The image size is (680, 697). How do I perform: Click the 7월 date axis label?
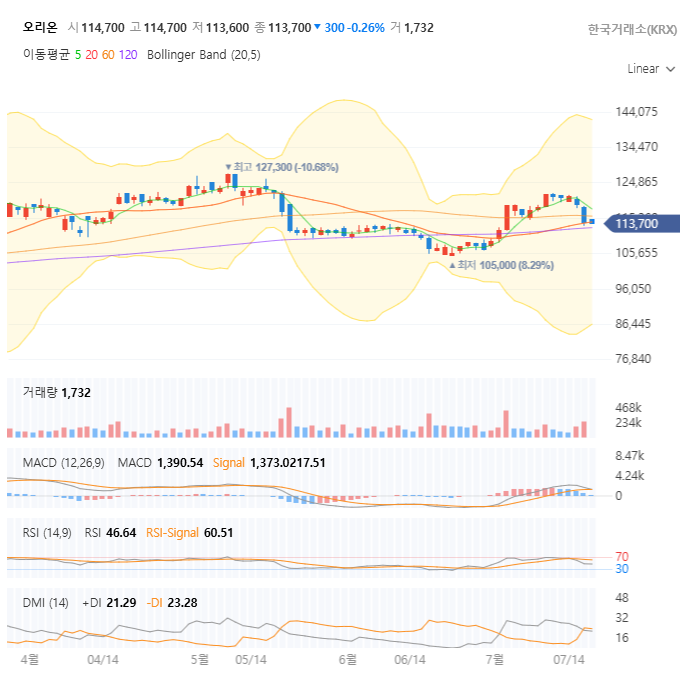pos(495,659)
